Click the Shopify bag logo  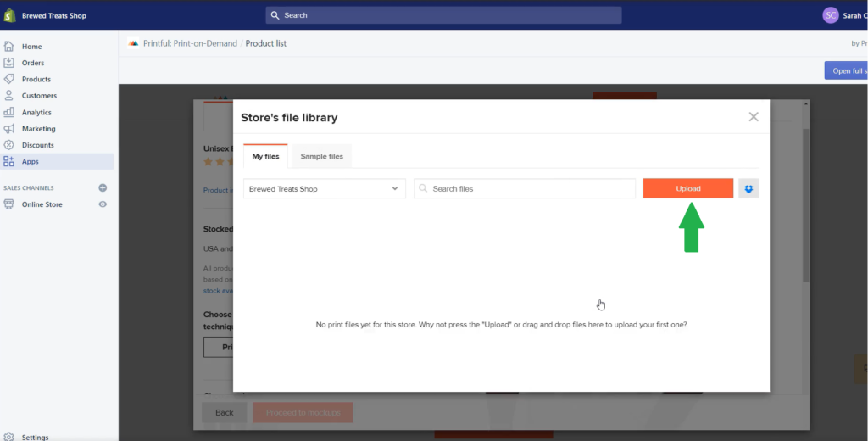[x=9, y=15]
